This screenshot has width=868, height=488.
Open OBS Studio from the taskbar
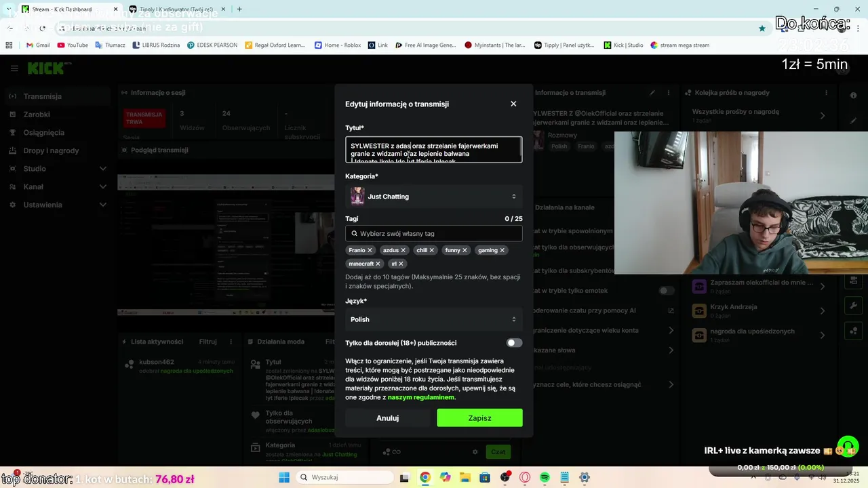(505, 477)
